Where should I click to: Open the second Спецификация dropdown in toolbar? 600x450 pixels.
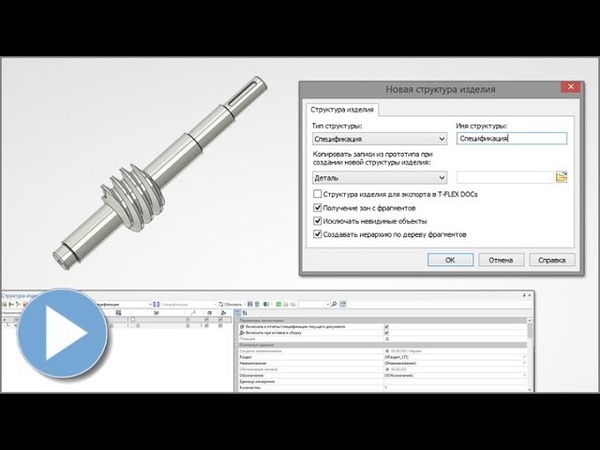[x=215, y=304]
